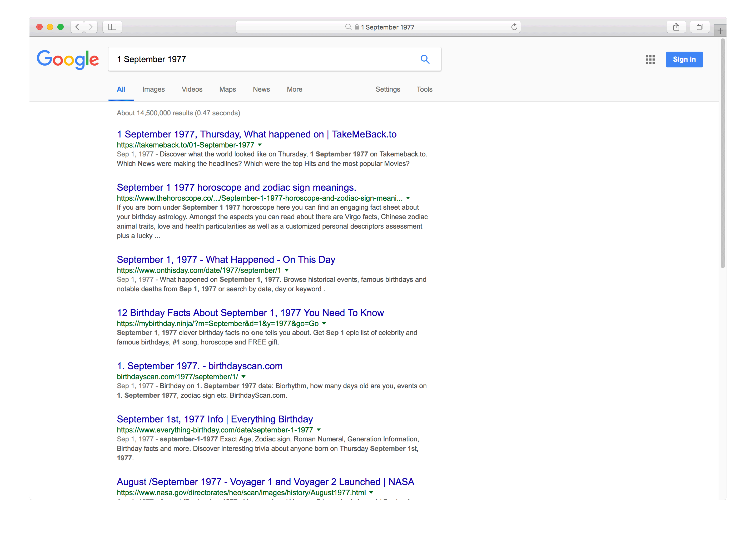This screenshot has height=542, width=756.
Task: Minimize window with the yellow button
Action: pos(50,27)
